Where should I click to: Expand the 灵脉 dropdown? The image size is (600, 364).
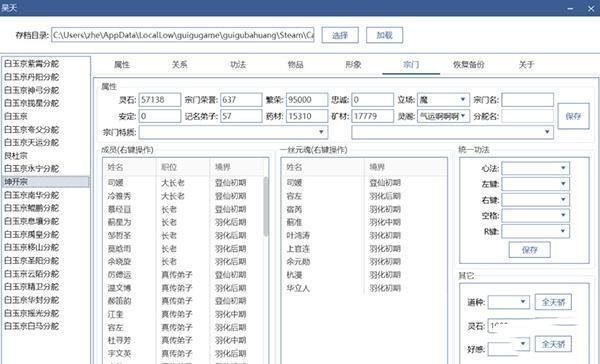coord(443,116)
